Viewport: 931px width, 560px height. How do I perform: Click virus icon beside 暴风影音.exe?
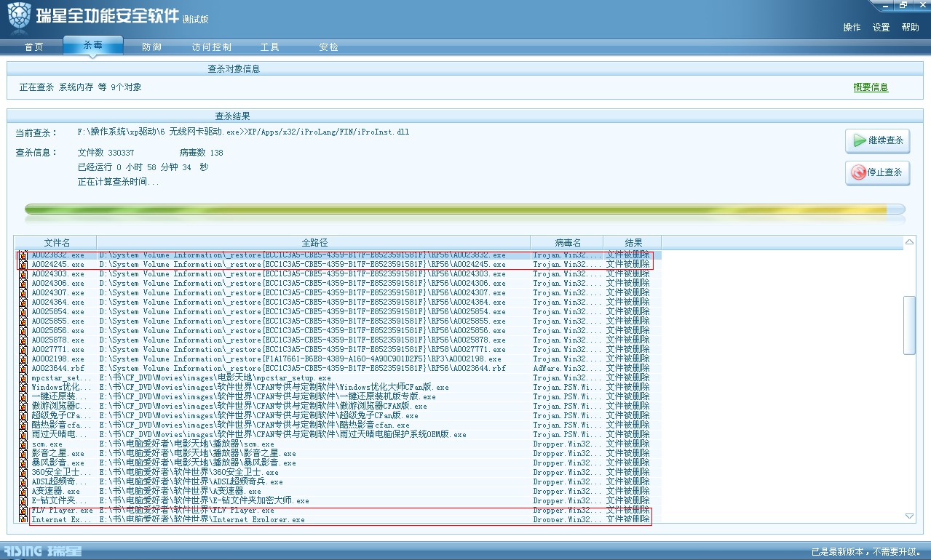click(23, 463)
